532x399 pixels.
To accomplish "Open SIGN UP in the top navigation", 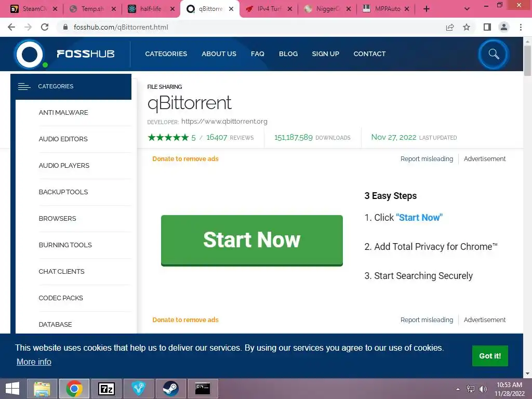I will [x=326, y=54].
